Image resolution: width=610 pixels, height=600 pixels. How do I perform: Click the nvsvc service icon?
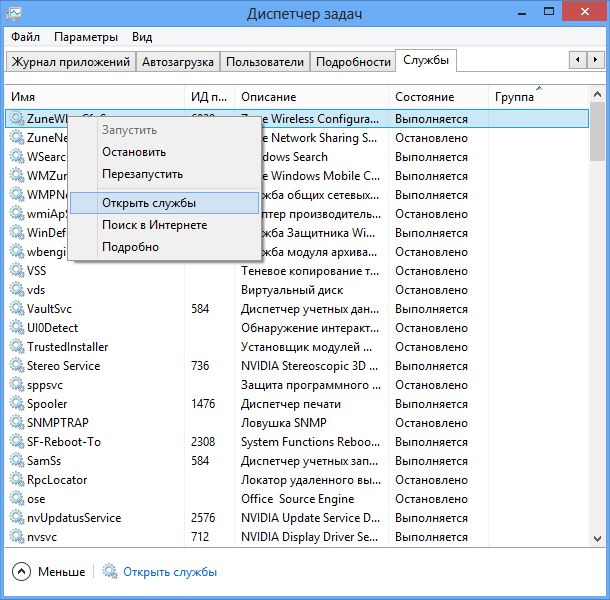17,537
